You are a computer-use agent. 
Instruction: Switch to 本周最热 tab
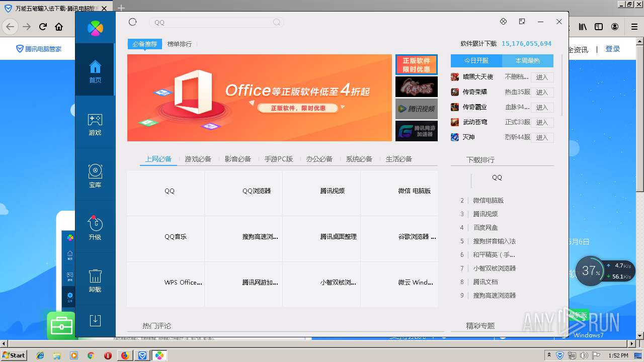coord(528,60)
